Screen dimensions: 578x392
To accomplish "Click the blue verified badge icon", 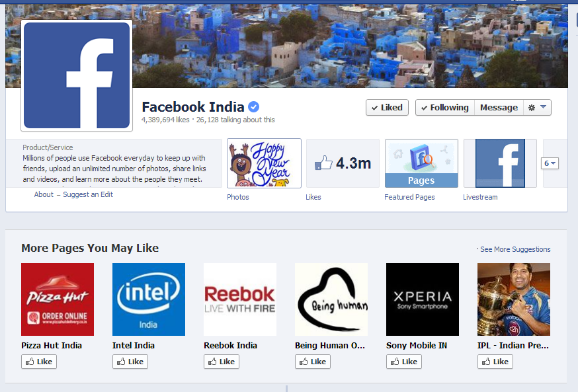I will (253, 107).
